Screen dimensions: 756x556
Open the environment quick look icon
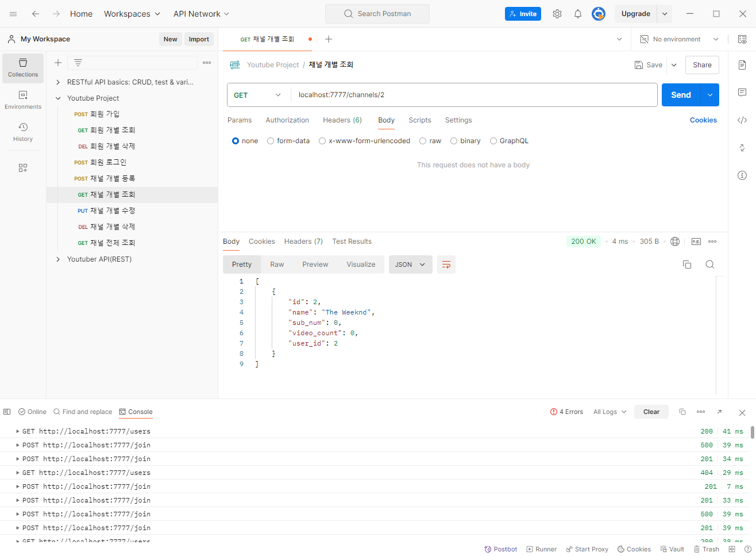(742, 39)
